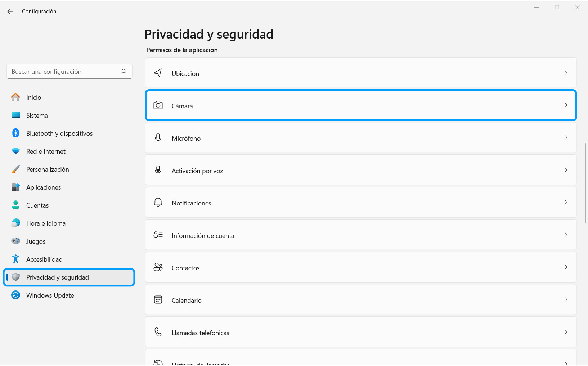The image size is (588, 366).
Task: Click the Notificaciones bell icon
Action: 158,203
